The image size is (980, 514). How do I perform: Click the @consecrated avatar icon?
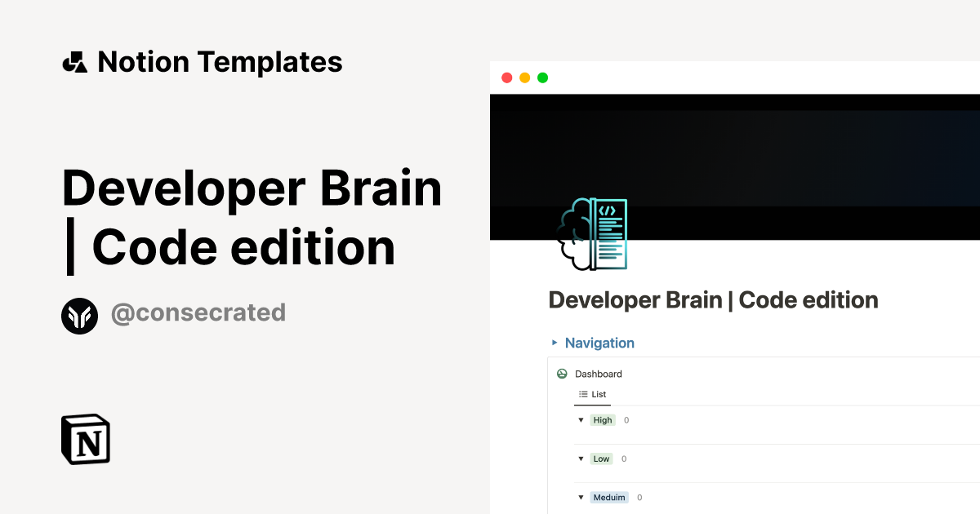pos(79,315)
